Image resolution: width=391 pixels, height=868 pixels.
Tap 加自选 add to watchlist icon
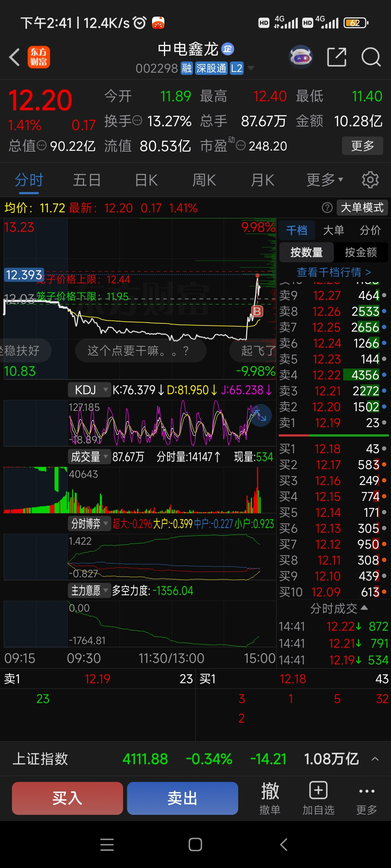point(318,799)
